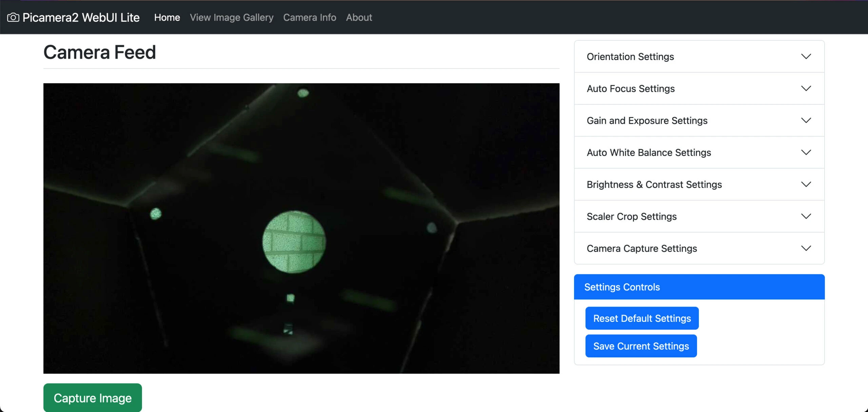Click the Auto Focus Settings chevron arrow
Viewport: 868px width, 412px height.
[x=806, y=89]
